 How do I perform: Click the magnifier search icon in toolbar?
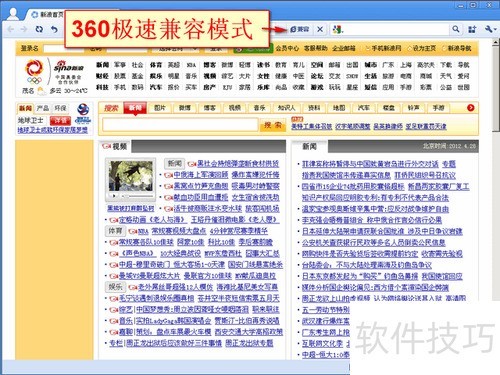tap(456, 29)
